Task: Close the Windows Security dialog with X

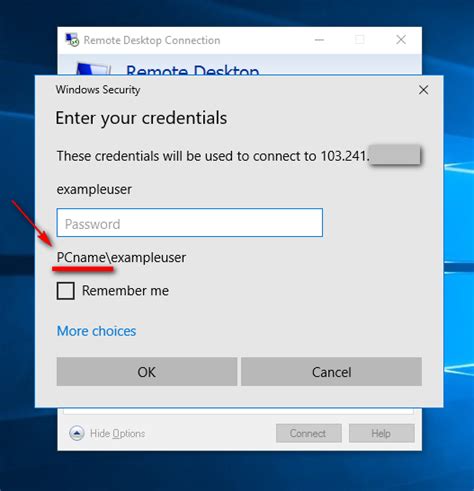Action: [x=423, y=90]
